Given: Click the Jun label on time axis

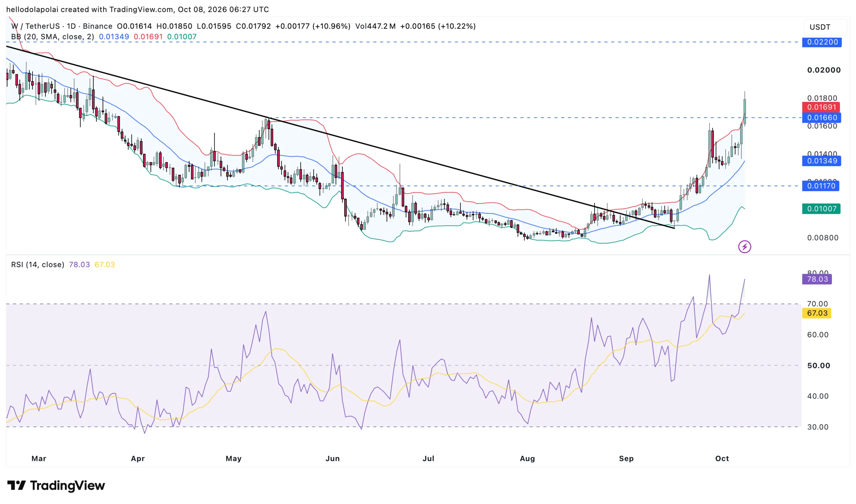Looking at the screenshot, I should pos(333,459).
